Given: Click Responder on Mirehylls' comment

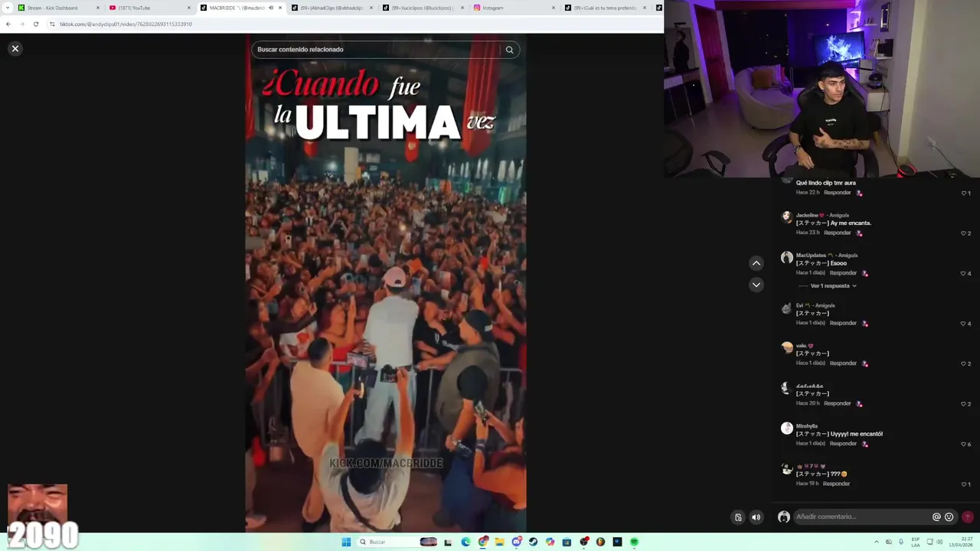Looking at the screenshot, I should pos(843,444).
